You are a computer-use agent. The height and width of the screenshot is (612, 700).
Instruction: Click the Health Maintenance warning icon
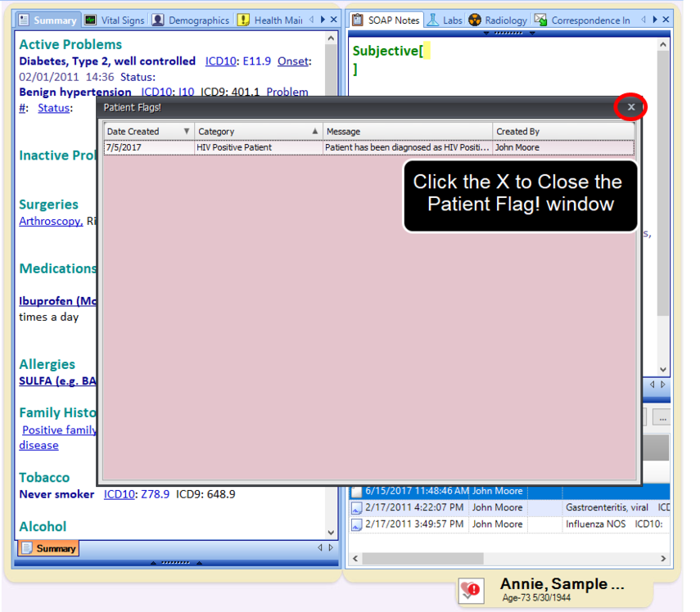point(244,19)
